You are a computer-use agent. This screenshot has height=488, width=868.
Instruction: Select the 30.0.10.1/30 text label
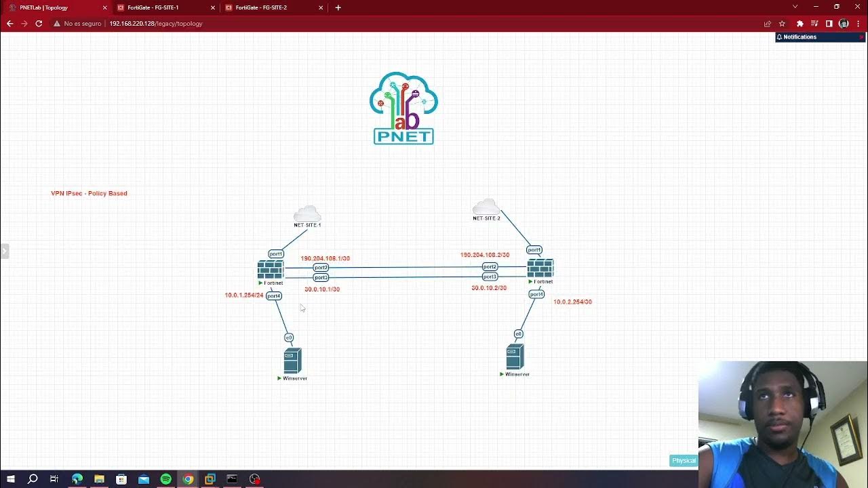(322, 289)
